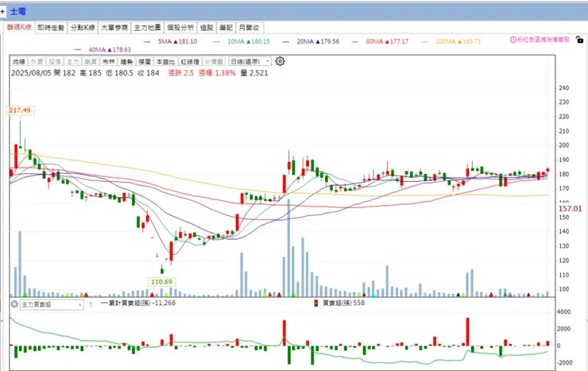Click the 60MA legend entry
Viewport: 588px width, 371px height.
point(381,41)
